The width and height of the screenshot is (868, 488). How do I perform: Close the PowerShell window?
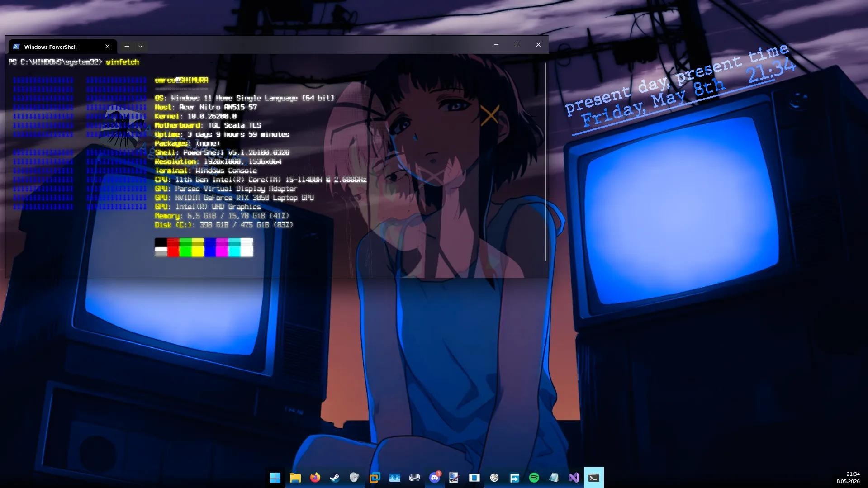click(x=538, y=45)
